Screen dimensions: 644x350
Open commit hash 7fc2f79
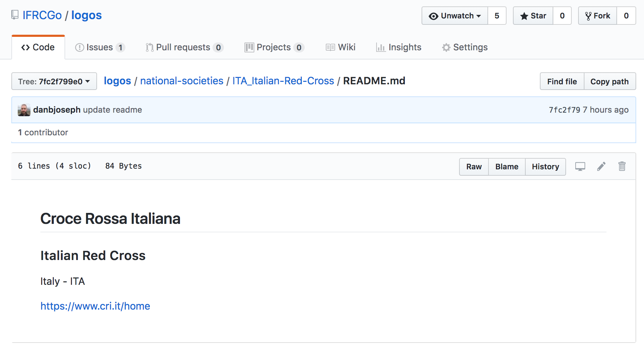(564, 110)
